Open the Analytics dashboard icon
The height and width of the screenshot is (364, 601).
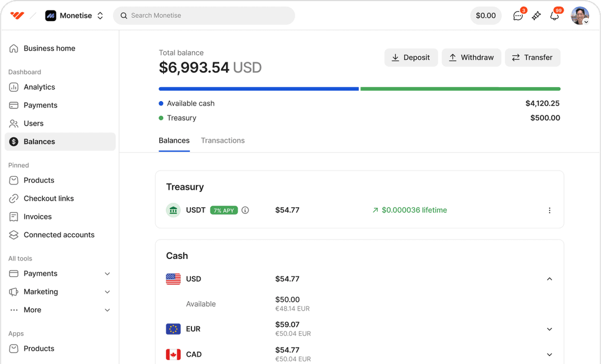pyautogui.click(x=13, y=87)
